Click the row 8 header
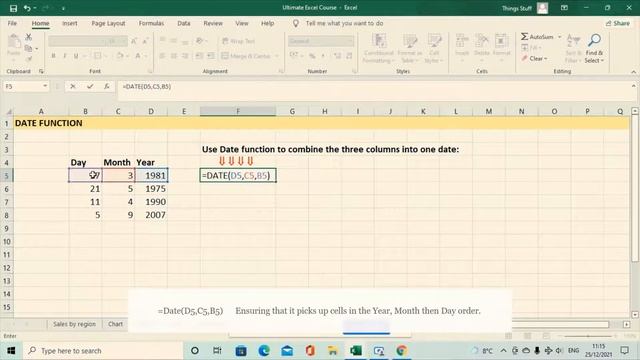The image size is (640, 360). (x=7, y=215)
